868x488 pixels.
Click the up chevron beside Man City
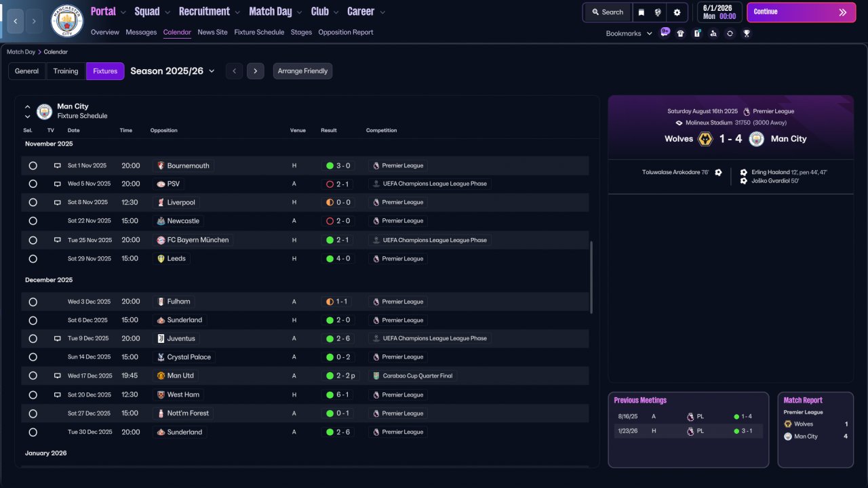coord(28,107)
